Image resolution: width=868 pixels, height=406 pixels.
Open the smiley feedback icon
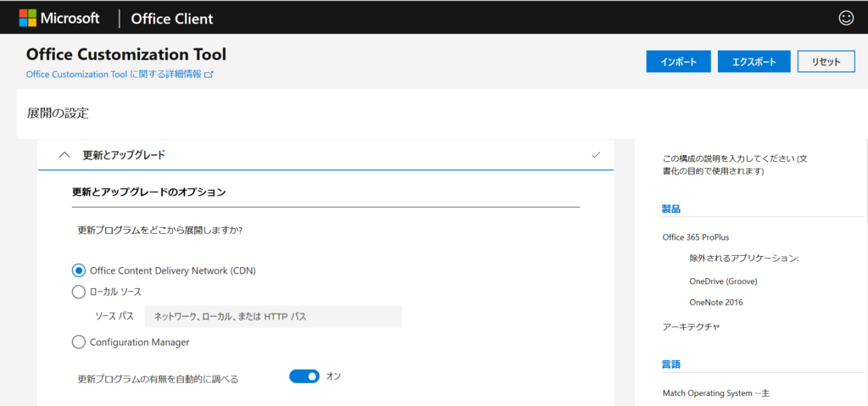(x=847, y=18)
